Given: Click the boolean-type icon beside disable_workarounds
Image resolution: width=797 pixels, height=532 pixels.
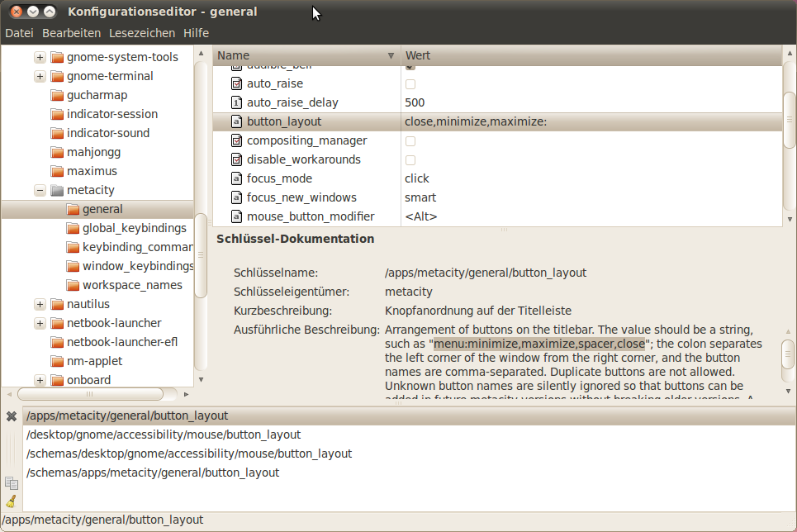Looking at the screenshot, I should click(x=236, y=159).
